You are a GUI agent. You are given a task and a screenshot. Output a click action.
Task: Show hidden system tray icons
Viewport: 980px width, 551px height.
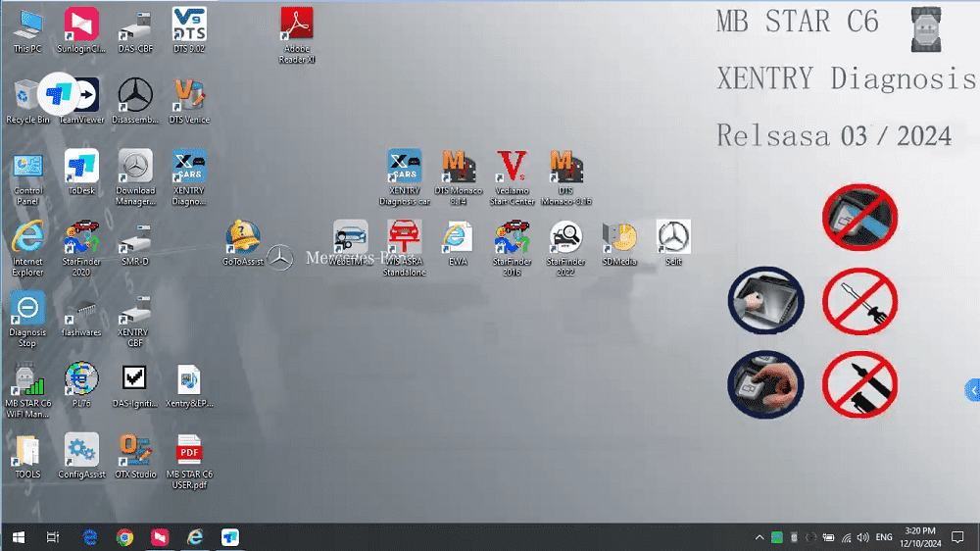759,537
